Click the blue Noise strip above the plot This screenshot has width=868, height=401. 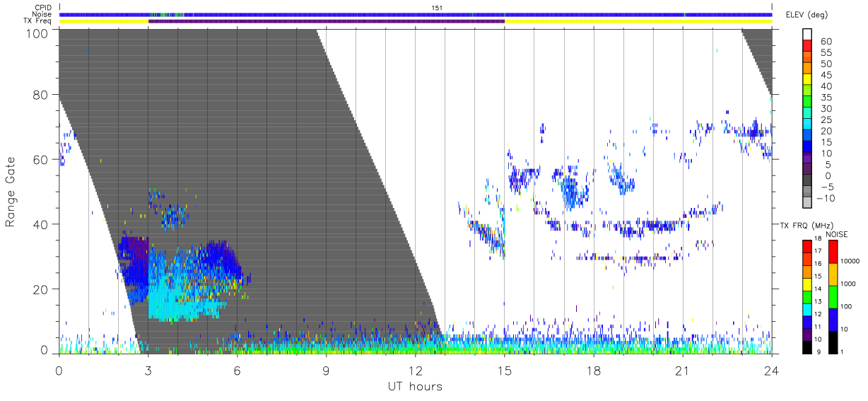[416, 14]
